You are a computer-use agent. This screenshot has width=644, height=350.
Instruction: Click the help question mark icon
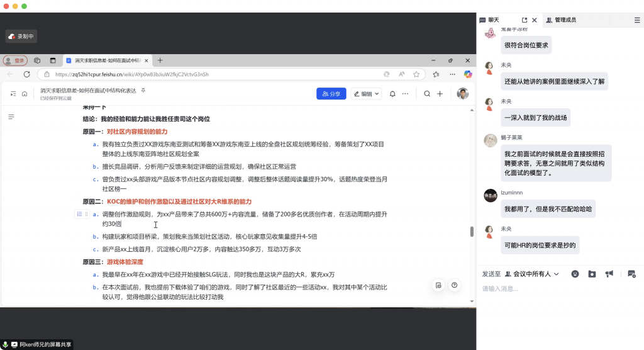point(454,285)
